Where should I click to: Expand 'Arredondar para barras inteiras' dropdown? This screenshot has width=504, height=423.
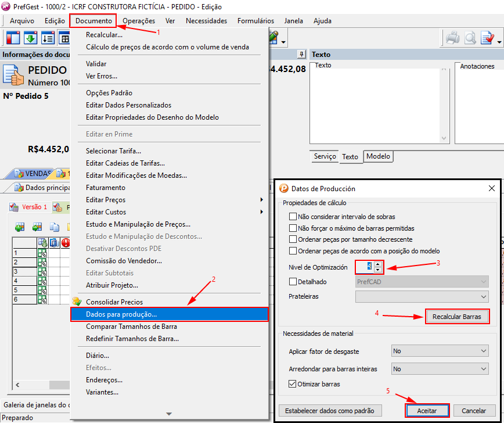440,369
